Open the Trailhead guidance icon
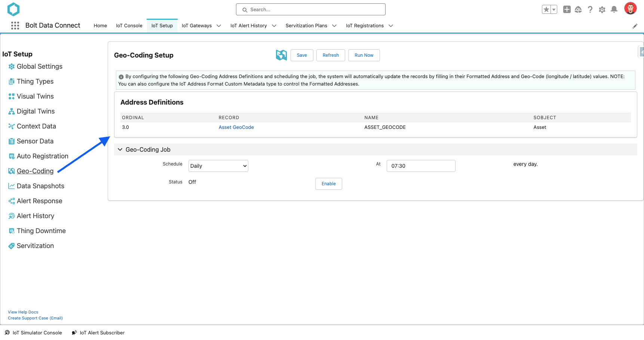Image resolution: width=644 pixels, height=340 pixels. 578,10
